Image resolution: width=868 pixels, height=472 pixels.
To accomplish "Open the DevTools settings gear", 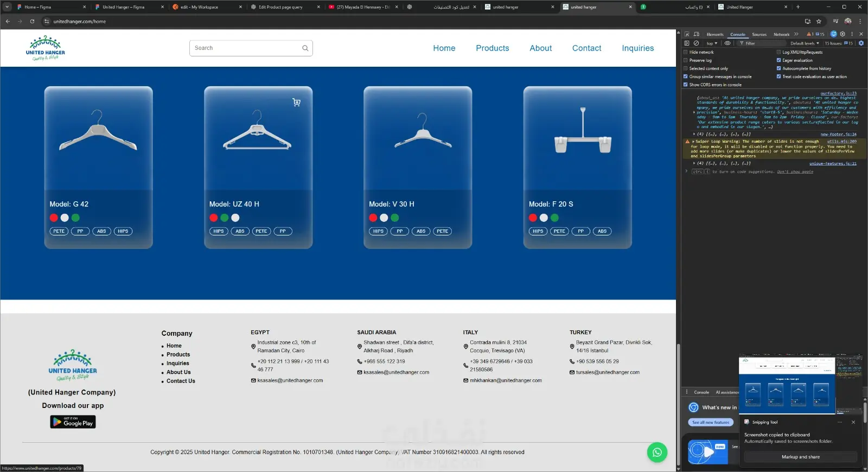I will (x=843, y=34).
